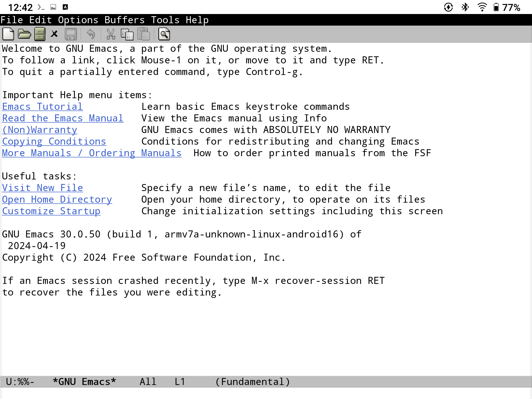
Task: Click the Undo arrow icon
Action: tap(91, 34)
